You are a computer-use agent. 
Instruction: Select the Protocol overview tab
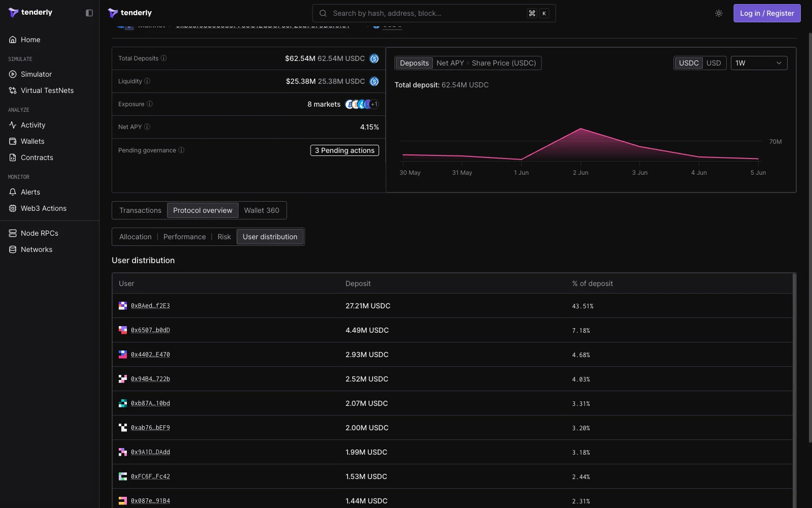(x=202, y=210)
